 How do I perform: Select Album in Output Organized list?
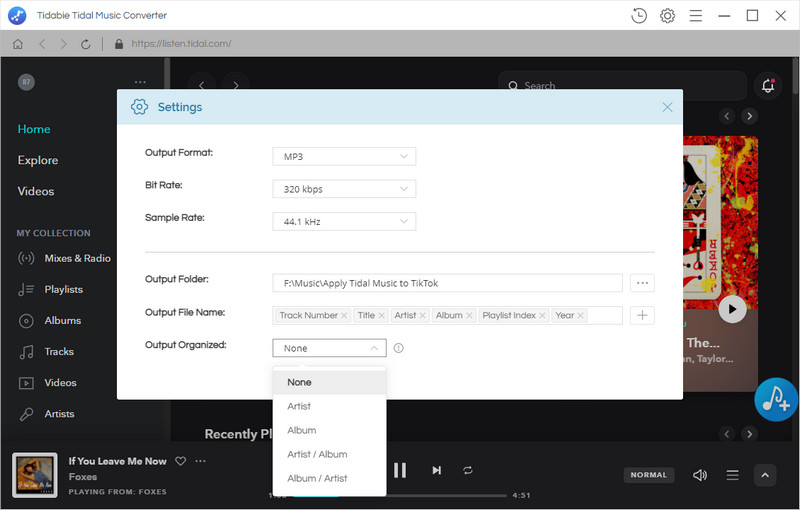point(330,430)
